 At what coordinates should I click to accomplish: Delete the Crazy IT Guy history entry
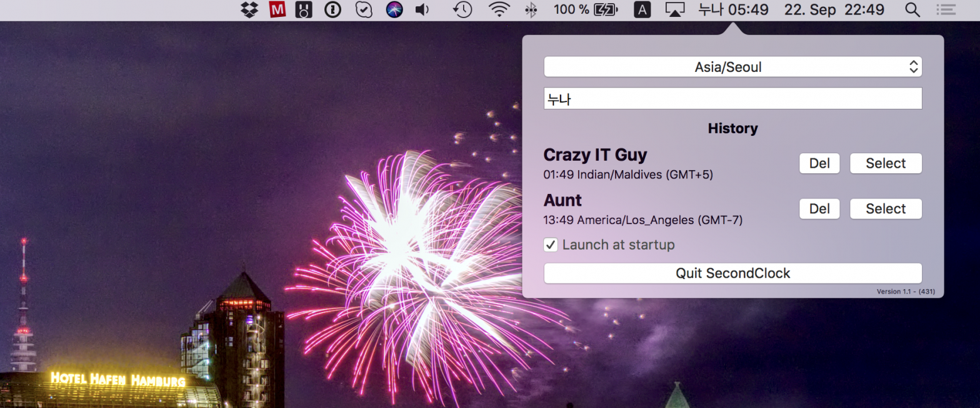[819, 163]
